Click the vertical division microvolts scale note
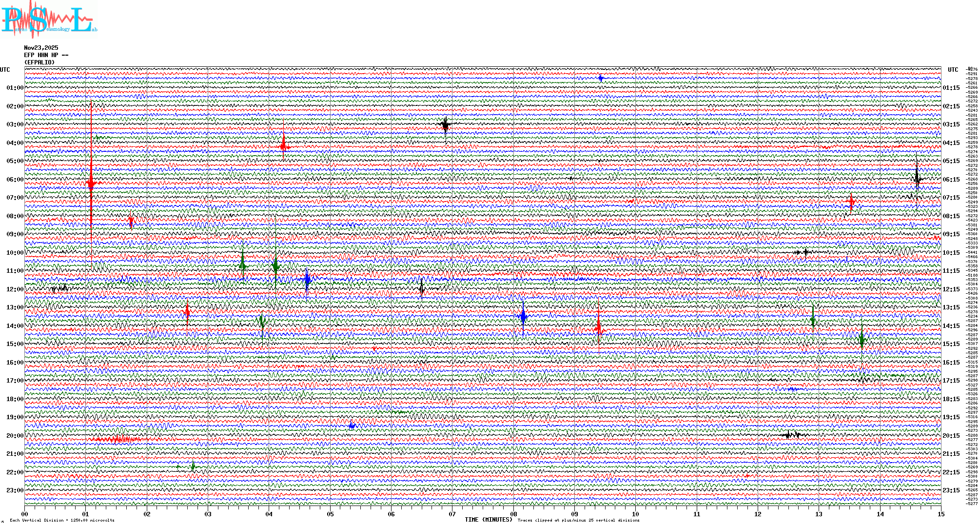The height and width of the screenshot is (527, 980). 62,520
